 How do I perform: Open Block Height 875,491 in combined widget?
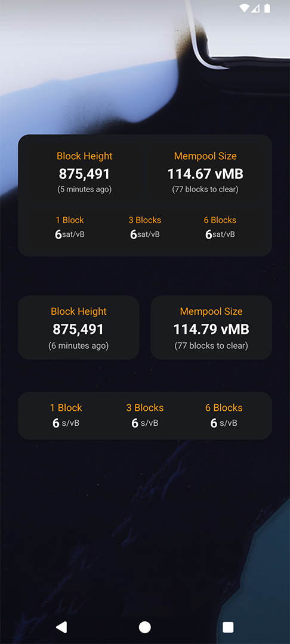pos(85,172)
